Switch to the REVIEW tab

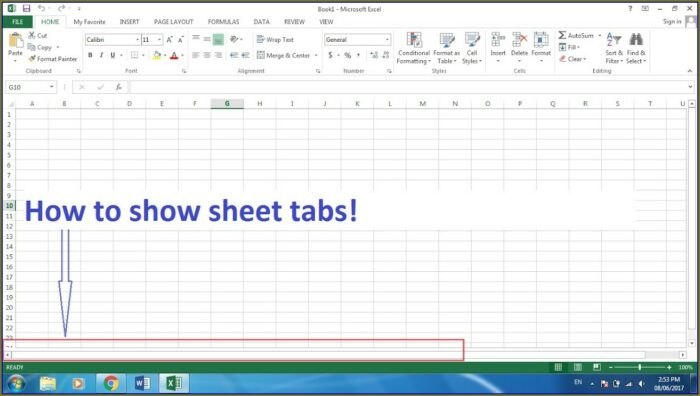click(295, 21)
